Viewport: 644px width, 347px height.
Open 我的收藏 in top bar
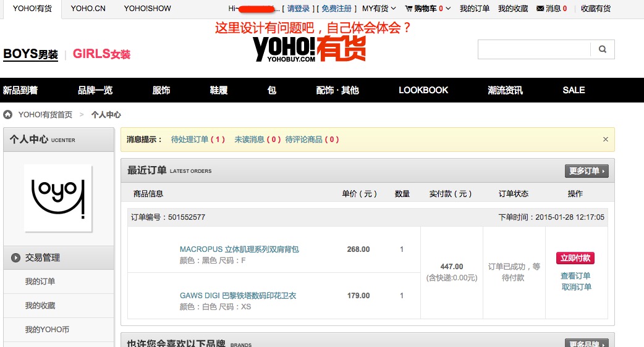pyautogui.click(x=513, y=8)
